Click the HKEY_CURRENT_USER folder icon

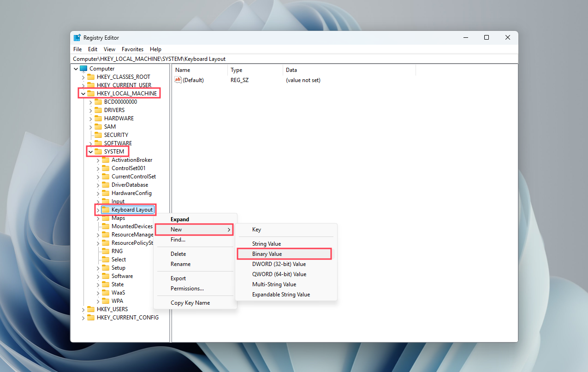[x=91, y=85]
